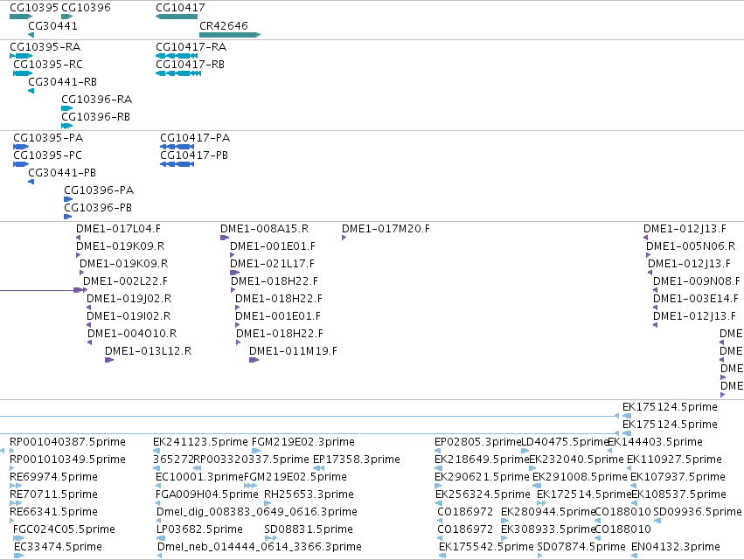Click EST FGM219E02.3prime
Image resolution: width=744 pixels, height=560 pixels.
(303, 442)
